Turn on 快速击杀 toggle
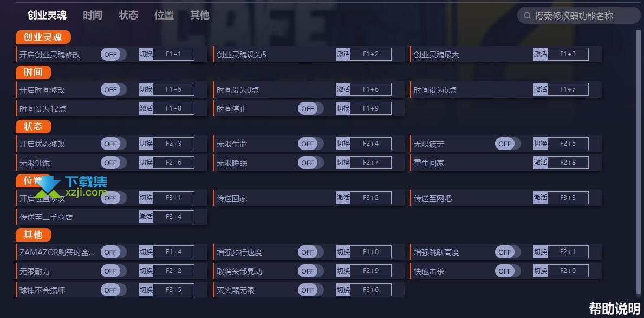The width and height of the screenshot is (644, 318). point(508,271)
